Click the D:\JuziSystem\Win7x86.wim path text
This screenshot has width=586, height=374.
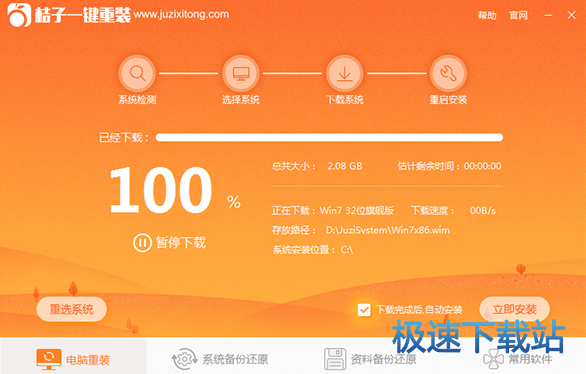tap(388, 230)
